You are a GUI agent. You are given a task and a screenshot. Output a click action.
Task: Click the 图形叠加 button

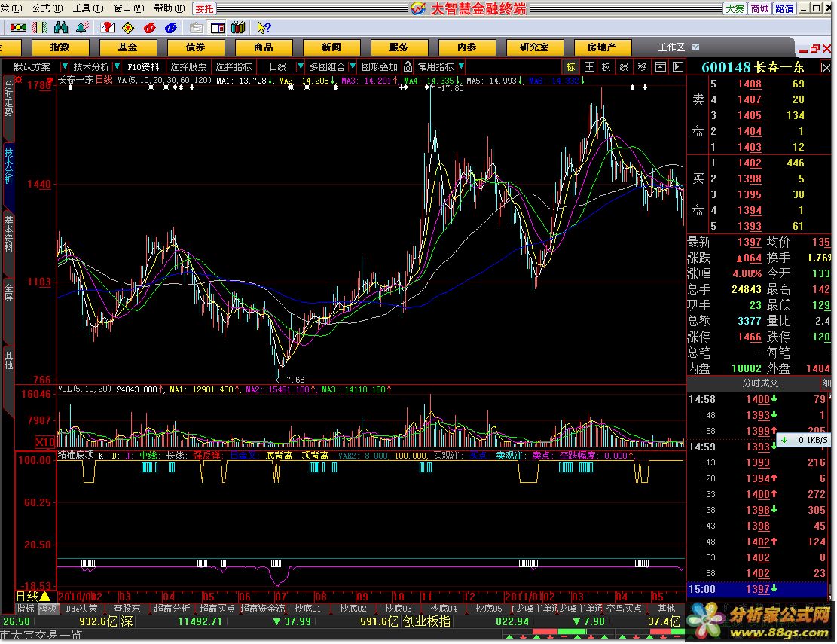380,67
